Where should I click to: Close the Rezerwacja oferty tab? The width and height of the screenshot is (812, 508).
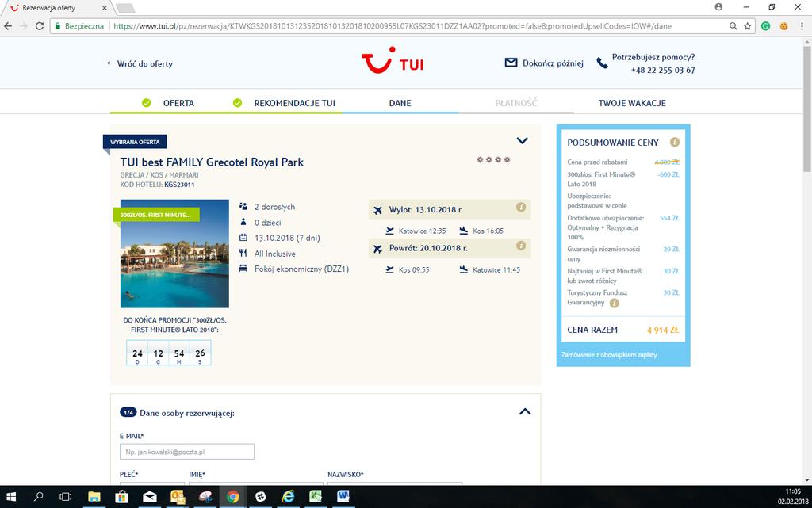[105, 8]
